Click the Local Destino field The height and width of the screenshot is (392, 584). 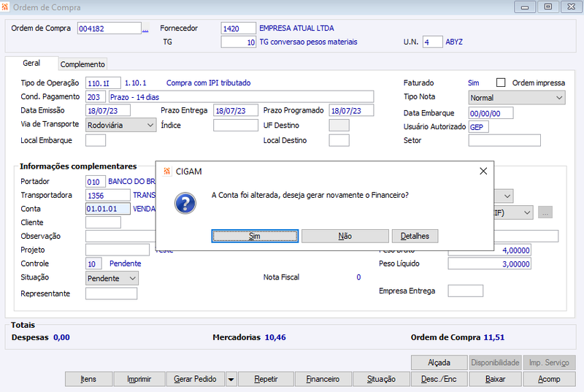[x=339, y=140]
